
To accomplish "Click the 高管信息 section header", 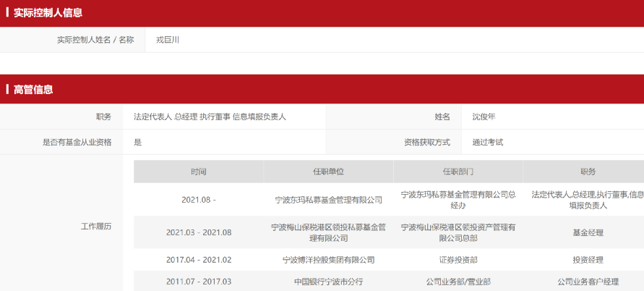I will click(x=33, y=90).
